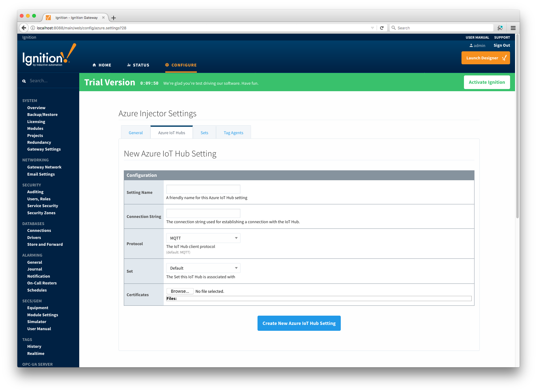The height and width of the screenshot is (392, 537).
Task: Click the Setting Name text field
Action: pyautogui.click(x=203, y=189)
